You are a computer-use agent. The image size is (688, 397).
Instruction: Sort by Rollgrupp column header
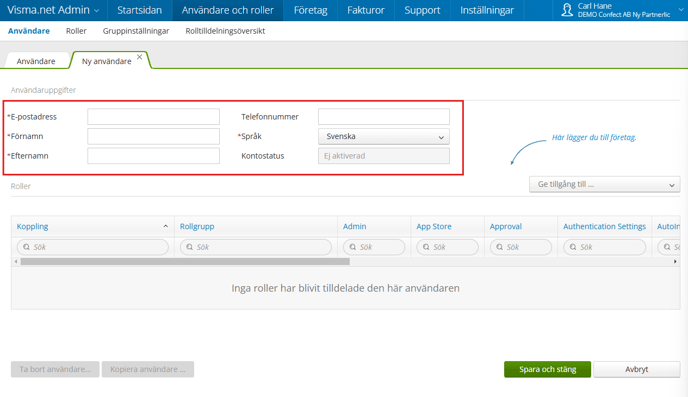point(197,226)
